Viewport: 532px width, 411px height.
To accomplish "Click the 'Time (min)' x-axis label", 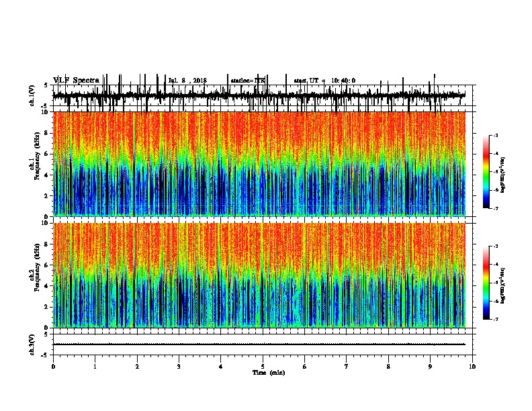I will 269,373.
